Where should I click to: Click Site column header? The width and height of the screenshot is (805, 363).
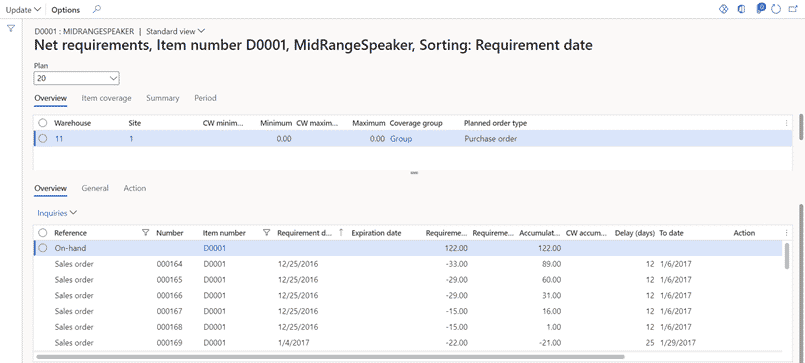(135, 123)
